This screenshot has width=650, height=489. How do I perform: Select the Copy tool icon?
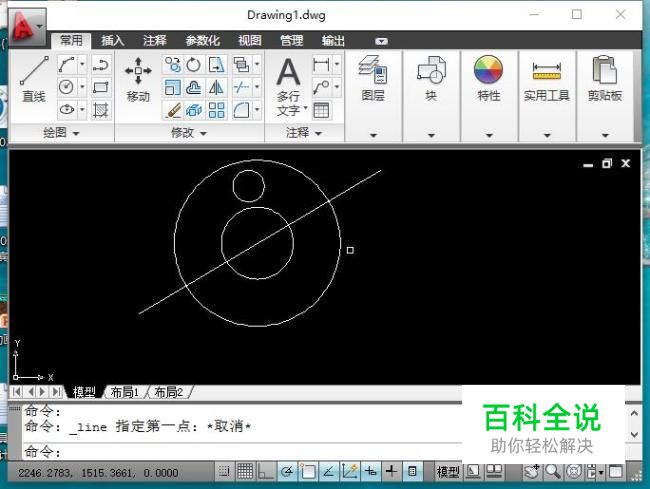click(x=172, y=64)
